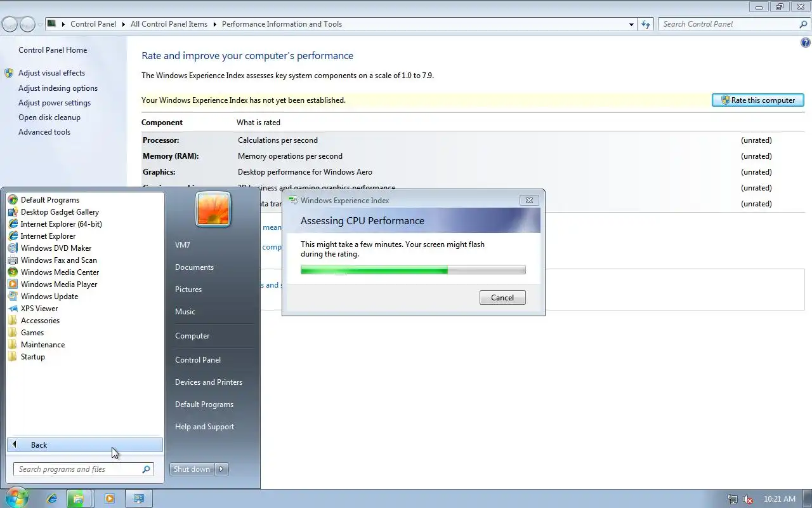The image size is (812, 508).
Task: Open Internet Explorer from the taskbar
Action: 52,499
